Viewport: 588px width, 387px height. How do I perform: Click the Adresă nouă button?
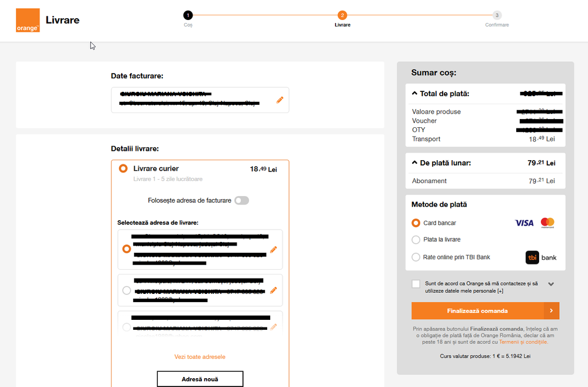200,379
